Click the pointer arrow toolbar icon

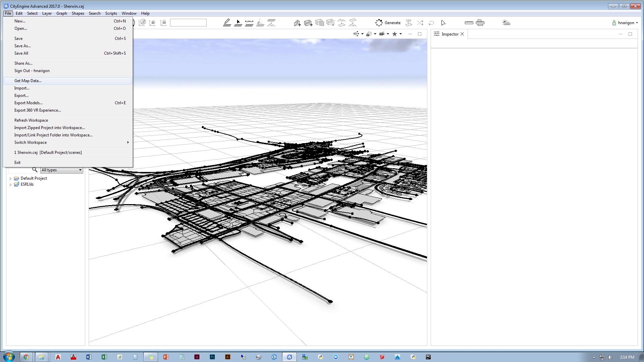443,23
